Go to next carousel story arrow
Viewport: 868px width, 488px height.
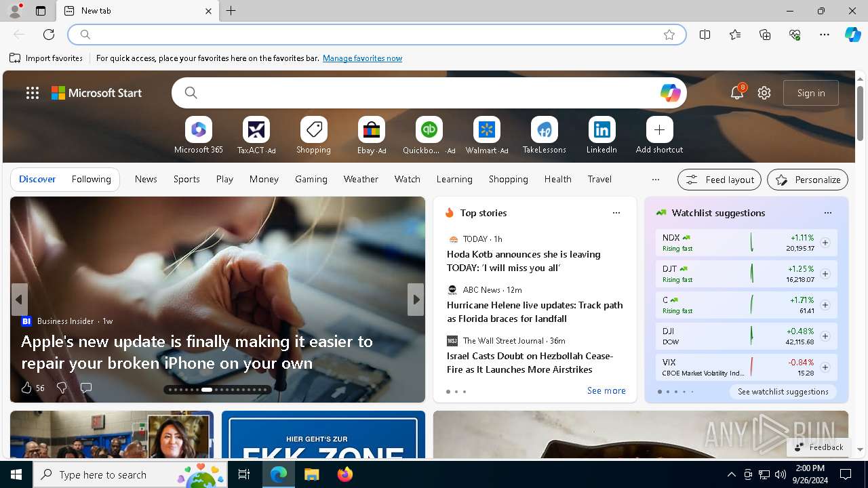(x=416, y=300)
